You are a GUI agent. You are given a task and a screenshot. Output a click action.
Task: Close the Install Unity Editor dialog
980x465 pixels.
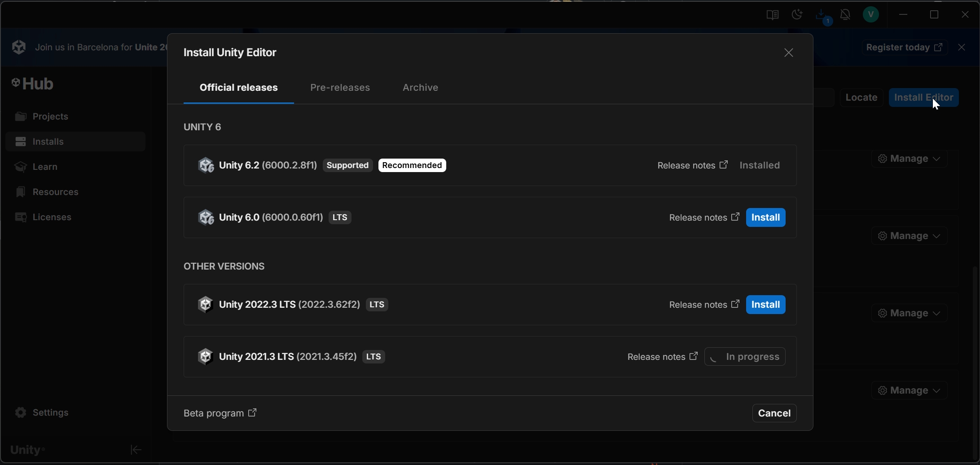[x=788, y=53]
